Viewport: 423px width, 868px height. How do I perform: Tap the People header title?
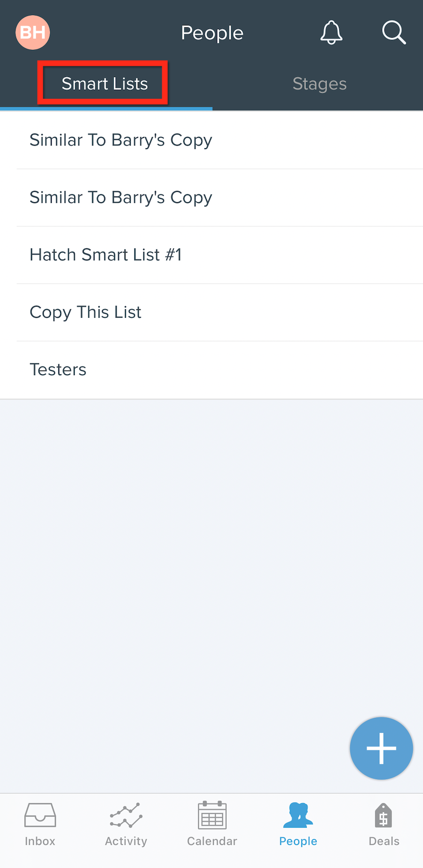pyautogui.click(x=212, y=33)
